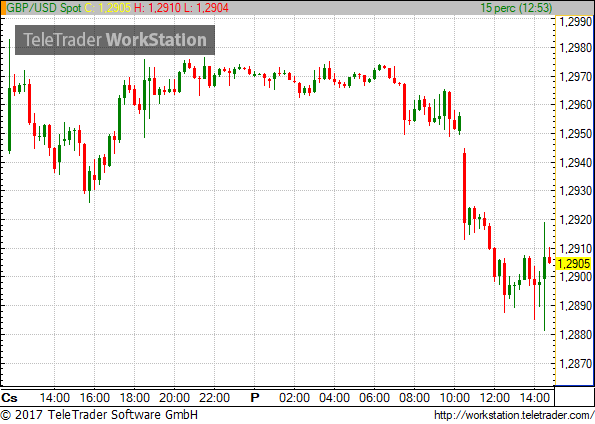
Task: Click the closing price C: 1,2905 value
Action: pyautogui.click(x=108, y=8)
